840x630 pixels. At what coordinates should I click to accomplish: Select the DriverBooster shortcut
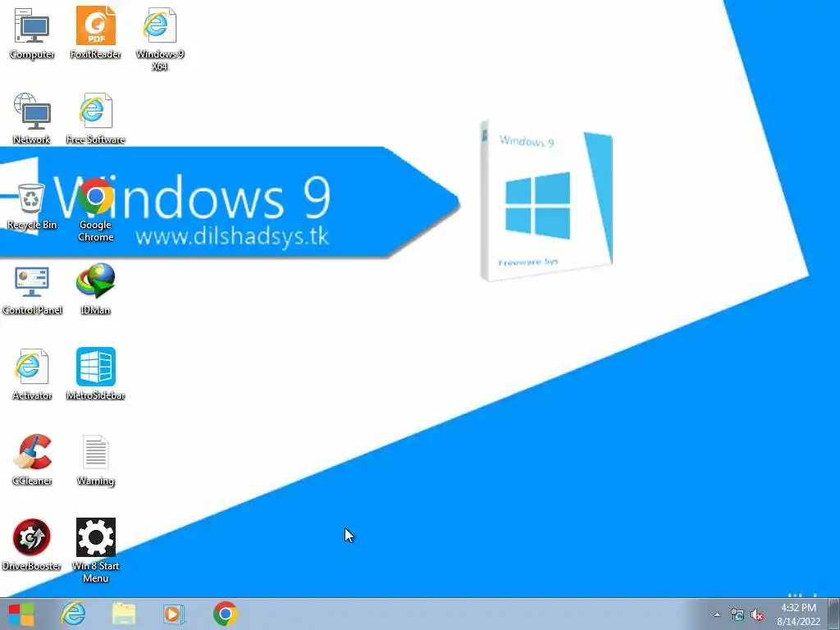(x=32, y=545)
